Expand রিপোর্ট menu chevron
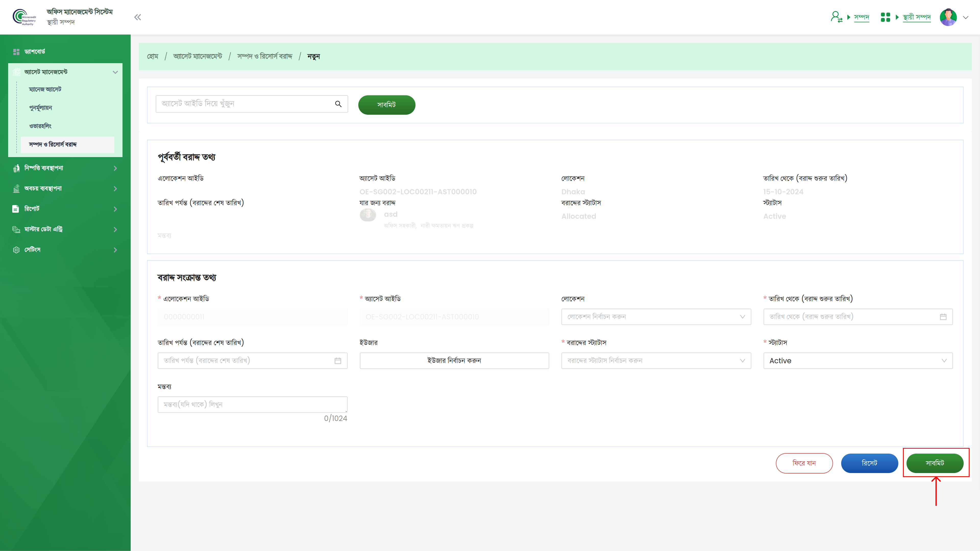 [115, 209]
